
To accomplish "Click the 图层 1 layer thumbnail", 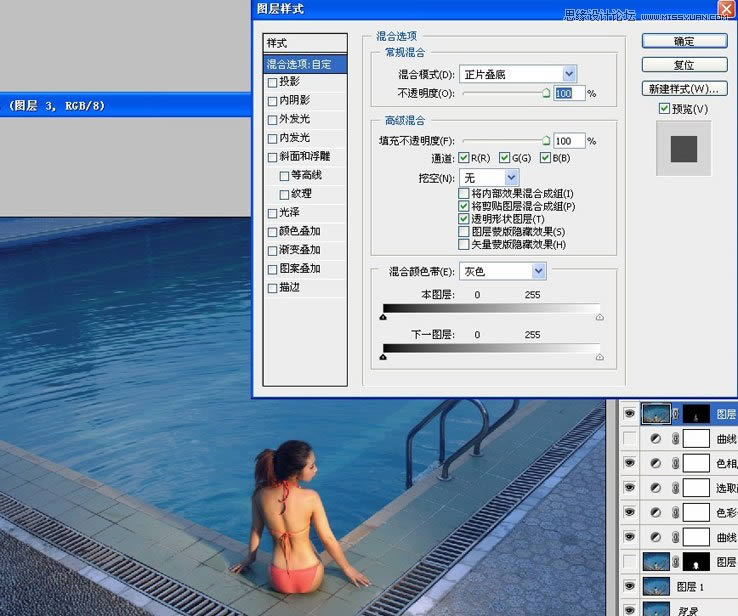I will (657, 587).
